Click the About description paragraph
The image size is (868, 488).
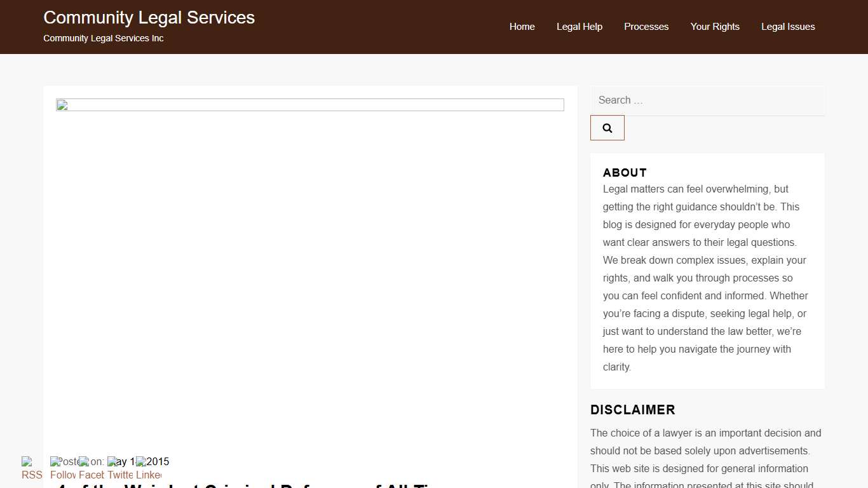[x=705, y=278]
